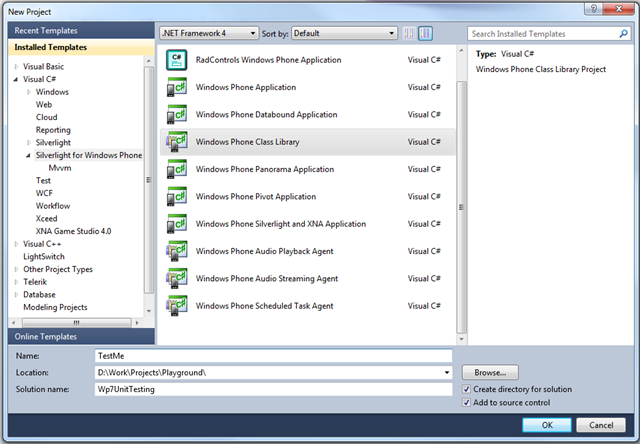Click the RadControls Windows Phone Application icon

(x=177, y=60)
